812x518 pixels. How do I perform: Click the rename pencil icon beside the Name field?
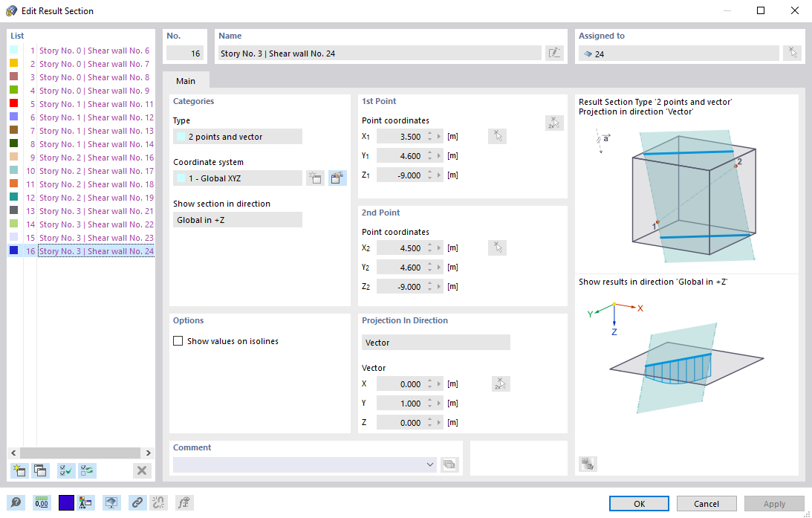(x=554, y=53)
